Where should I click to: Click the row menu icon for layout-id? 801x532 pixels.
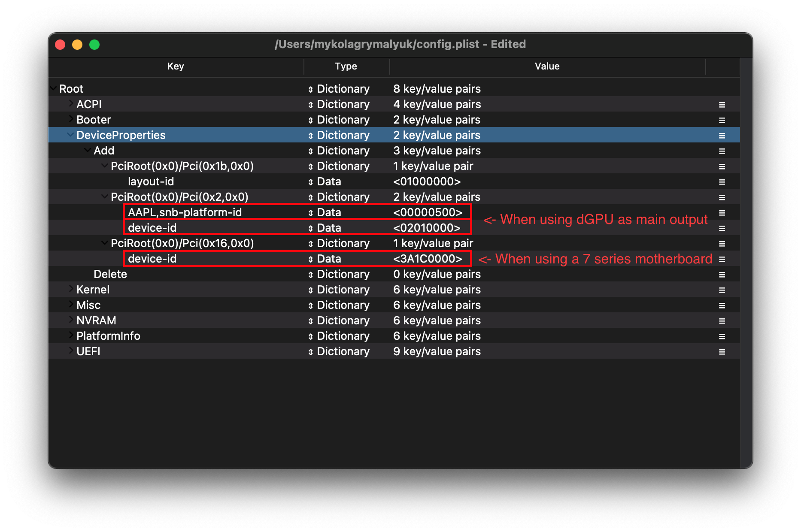coord(722,182)
